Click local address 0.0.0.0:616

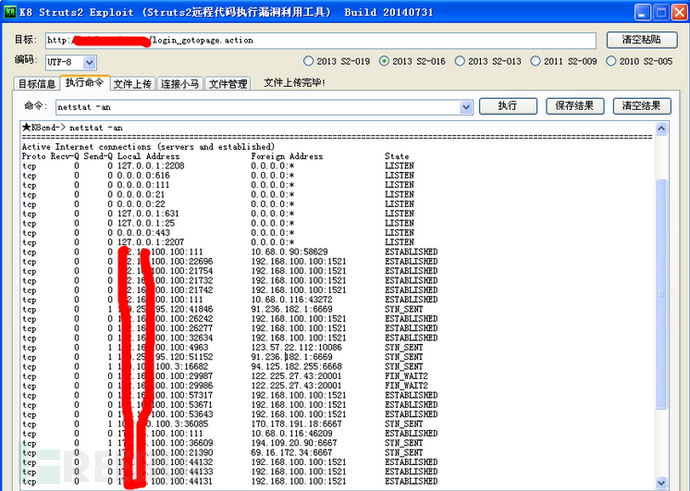[143, 176]
